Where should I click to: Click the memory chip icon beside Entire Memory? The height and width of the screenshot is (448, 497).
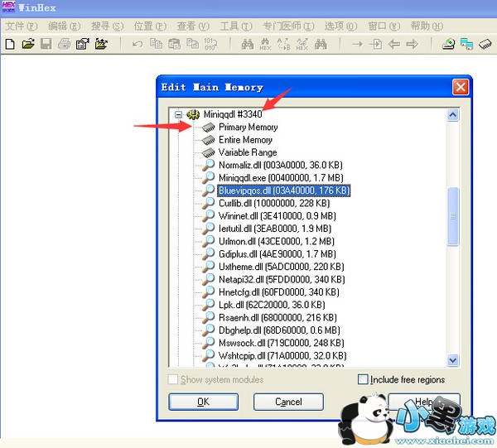coord(209,140)
